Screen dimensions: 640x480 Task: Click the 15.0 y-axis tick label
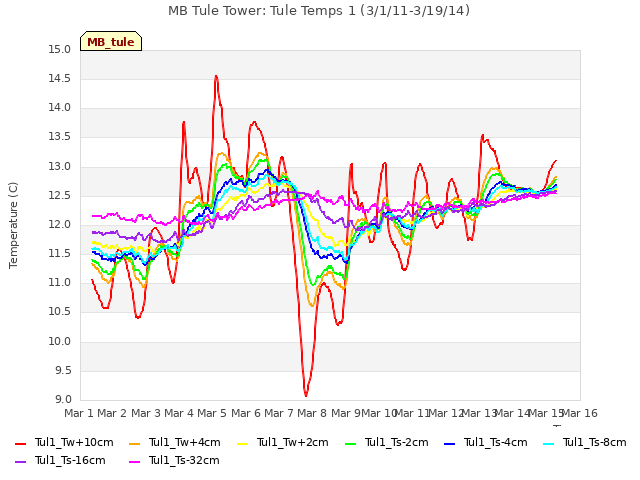(60, 50)
